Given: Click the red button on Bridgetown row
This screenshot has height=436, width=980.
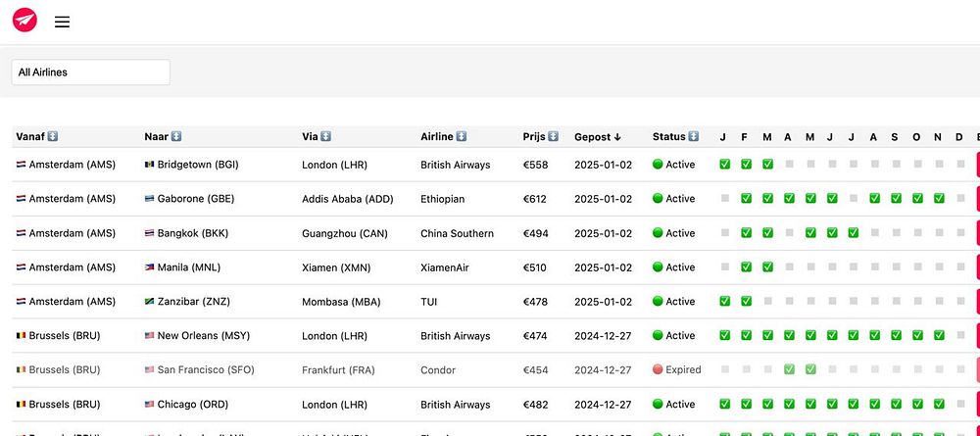Looking at the screenshot, I should pyautogui.click(x=976, y=165).
